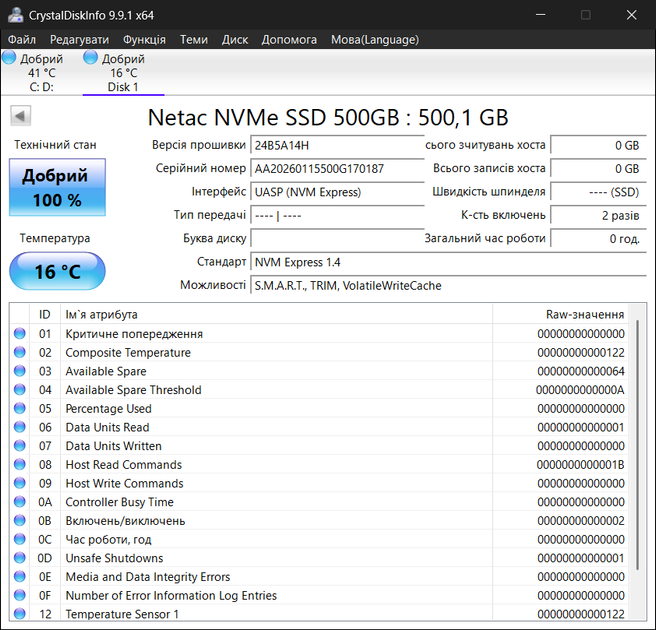Click the SMART attribute list vertical scrollbar
This screenshot has height=630, width=656.
[637, 445]
